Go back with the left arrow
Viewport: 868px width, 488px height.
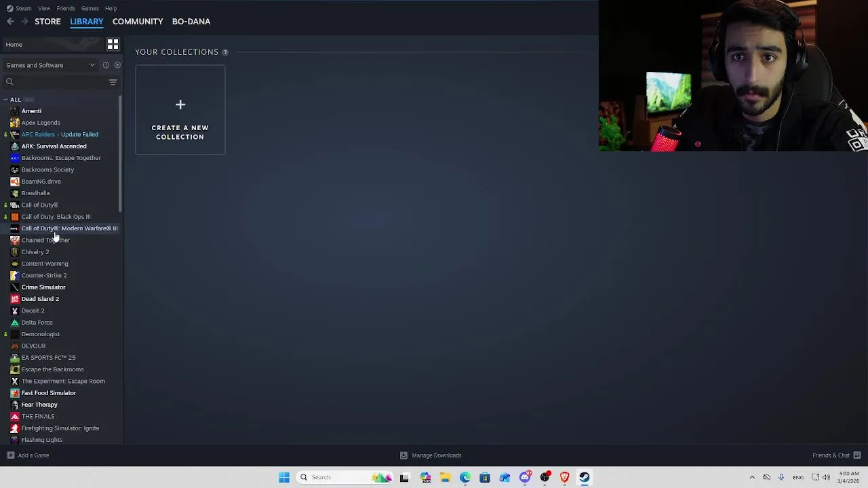pyautogui.click(x=10, y=22)
